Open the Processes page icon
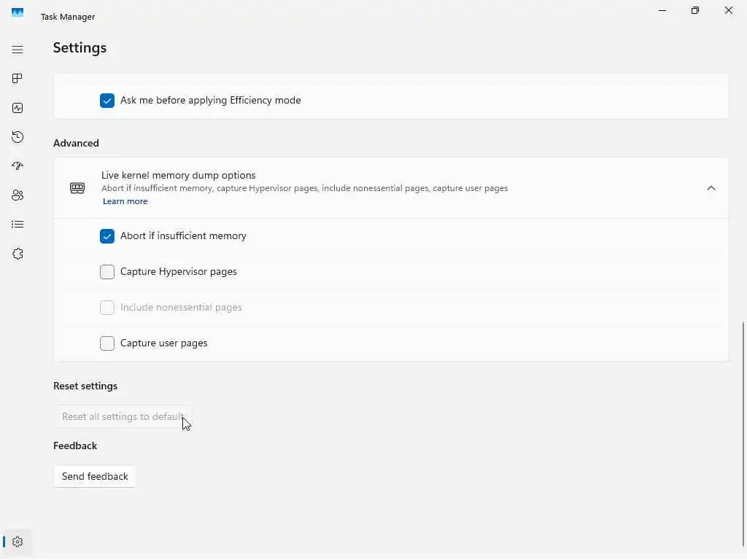The image size is (747, 560). (x=18, y=79)
